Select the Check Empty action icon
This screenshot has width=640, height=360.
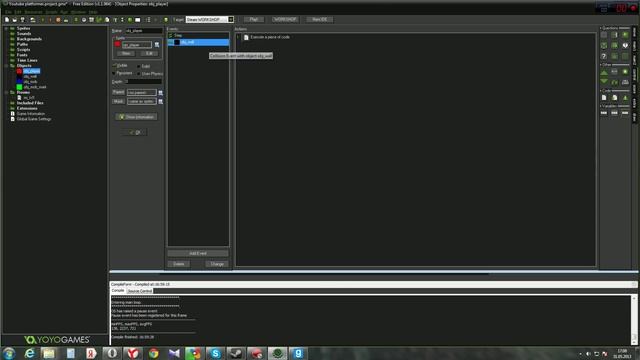(x=604, y=35)
